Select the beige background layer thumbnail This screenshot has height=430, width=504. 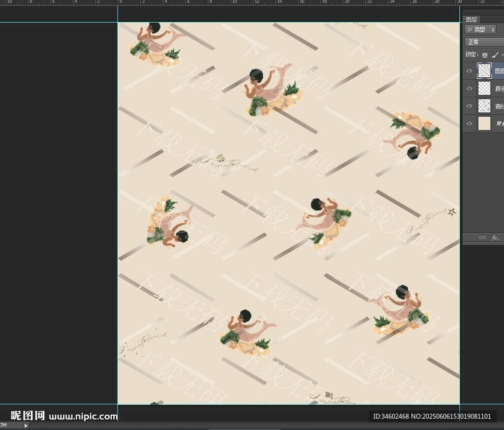click(x=484, y=123)
